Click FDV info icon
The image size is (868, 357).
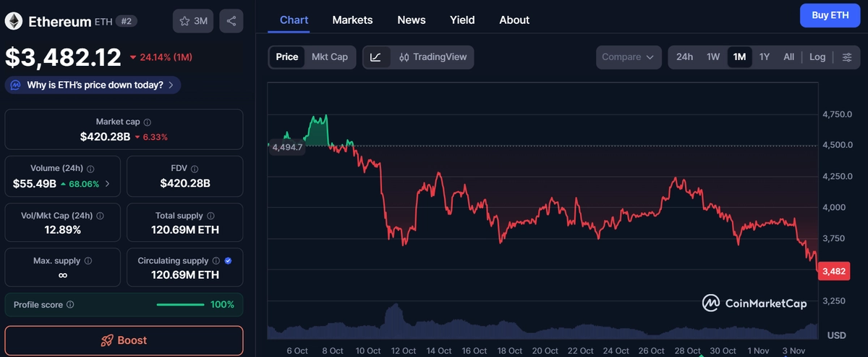tap(195, 169)
